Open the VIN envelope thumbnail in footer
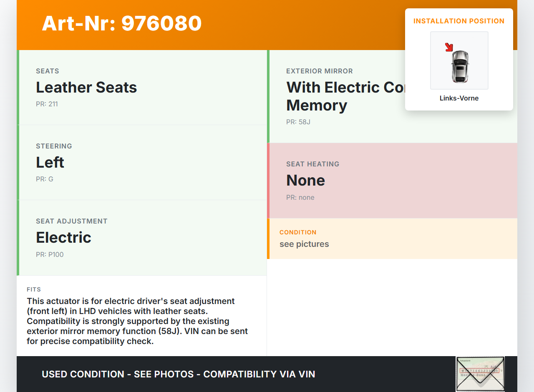 480,374
